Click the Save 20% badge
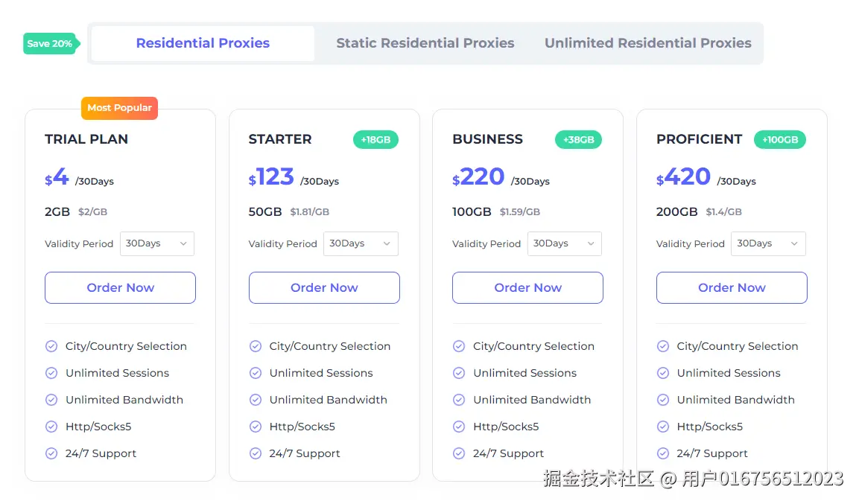 48,45
